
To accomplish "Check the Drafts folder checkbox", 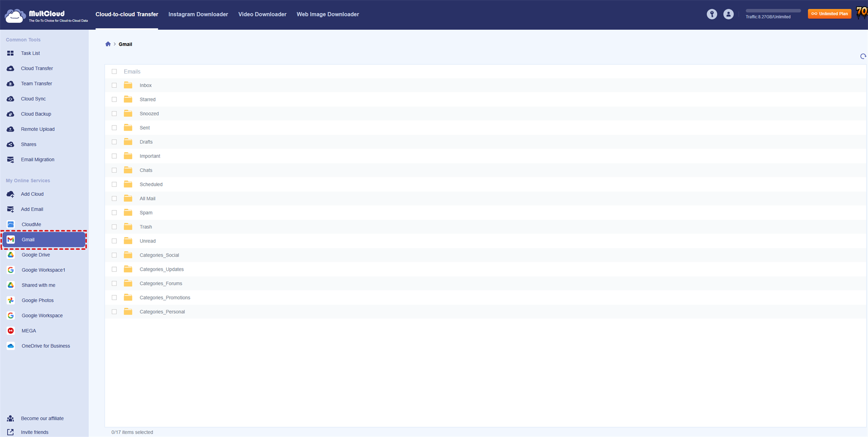I will pyautogui.click(x=114, y=142).
